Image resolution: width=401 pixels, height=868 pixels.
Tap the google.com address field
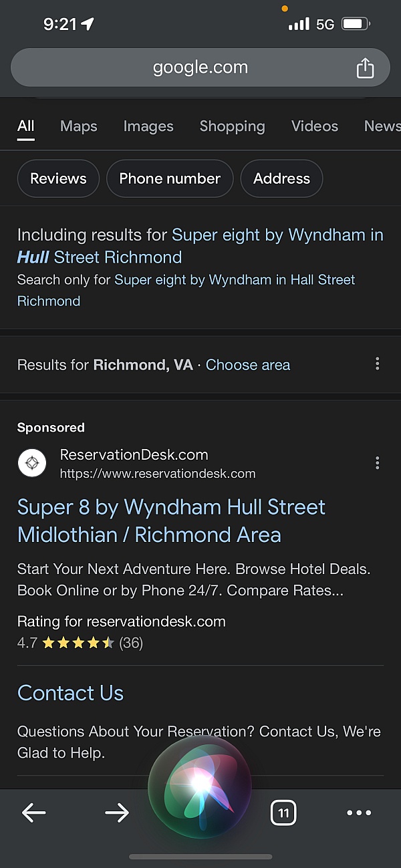(x=200, y=67)
